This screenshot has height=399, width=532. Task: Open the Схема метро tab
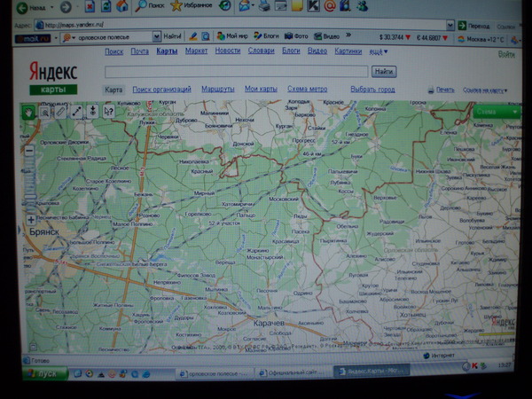pyautogui.click(x=307, y=90)
